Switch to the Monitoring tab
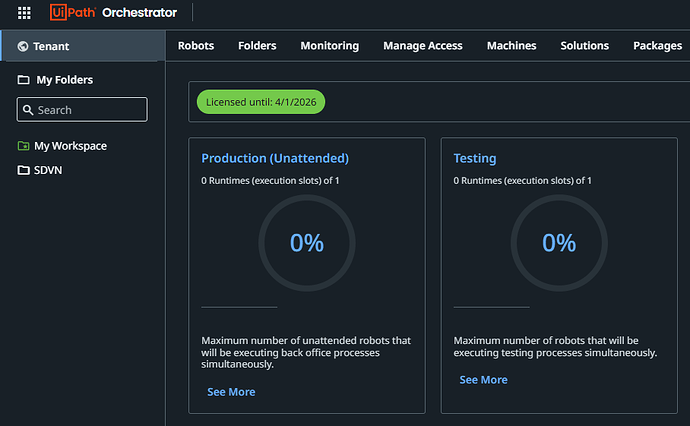The width and height of the screenshot is (690, 426). click(x=330, y=46)
